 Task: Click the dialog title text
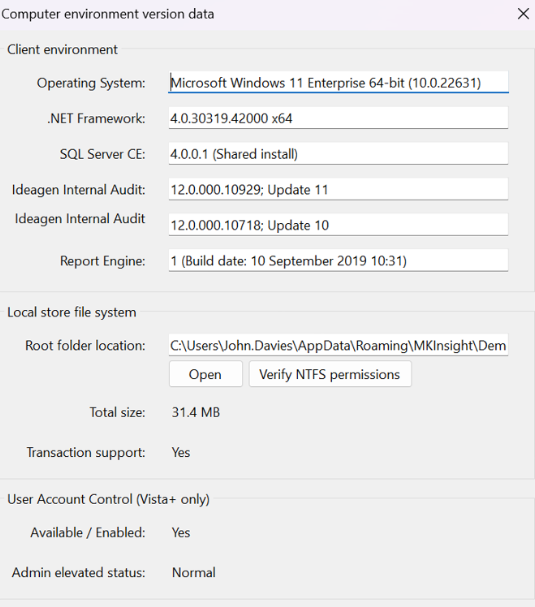(x=108, y=14)
